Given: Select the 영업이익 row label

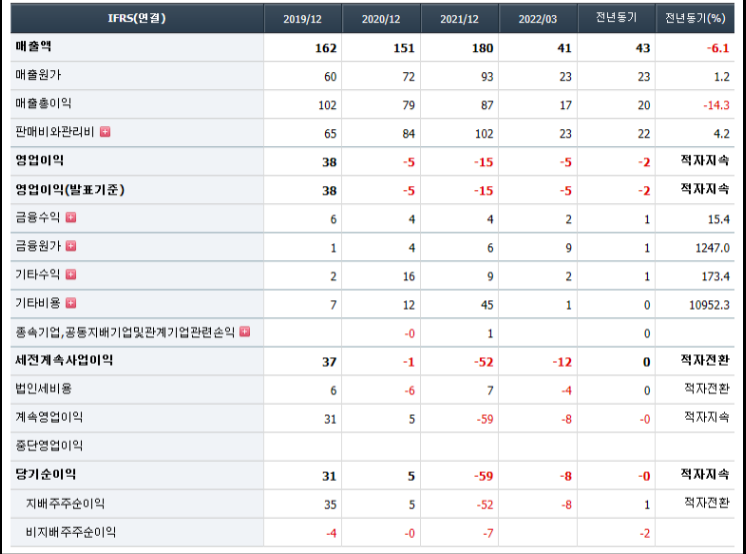Looking at the screenshot, I should point(39,160).
